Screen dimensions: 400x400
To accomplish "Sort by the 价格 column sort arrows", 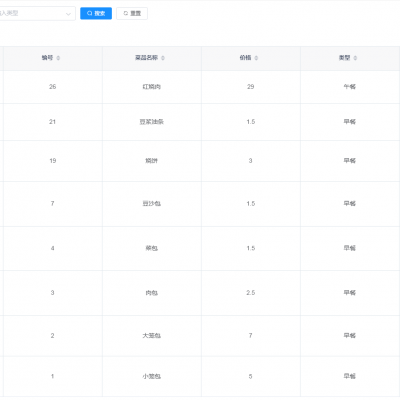I will point(256,58).
